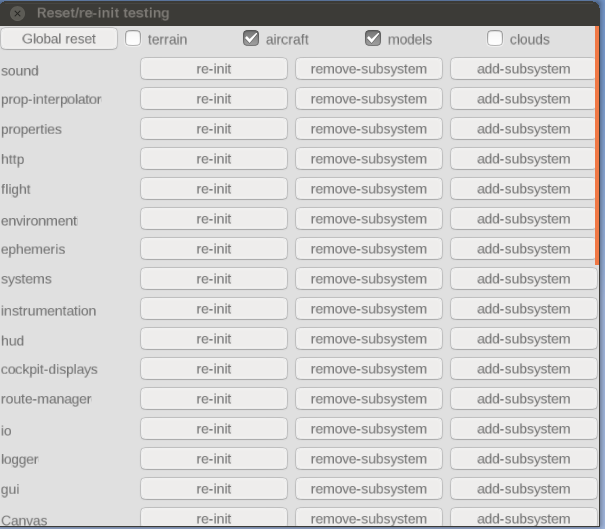Remove the cockpit-displays subsystem
605x529 pixels.
click(x=369, y=369)
